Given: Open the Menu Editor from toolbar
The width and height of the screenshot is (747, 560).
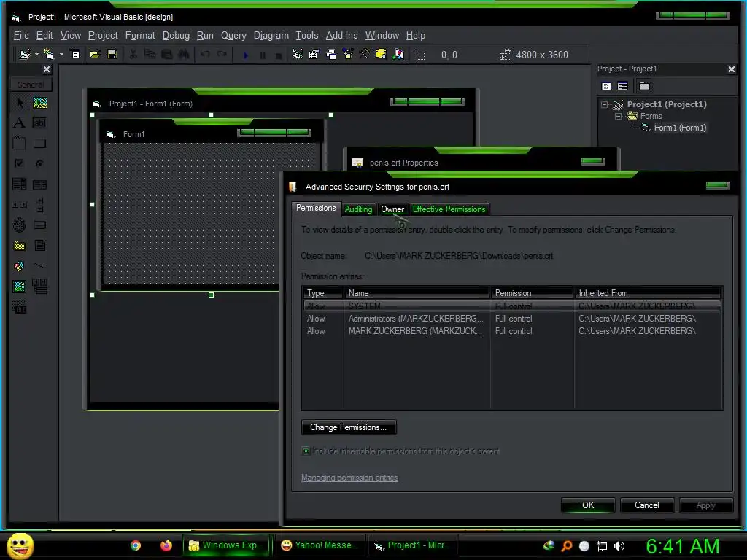Looking at the screenshot, I should coord(75,54).
